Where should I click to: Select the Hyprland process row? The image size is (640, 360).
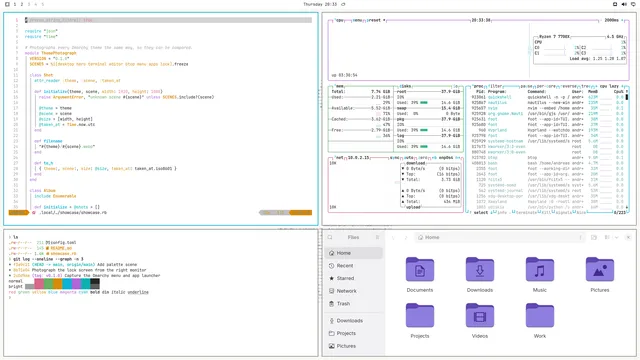pyautogui.click(x=547, y=130)
